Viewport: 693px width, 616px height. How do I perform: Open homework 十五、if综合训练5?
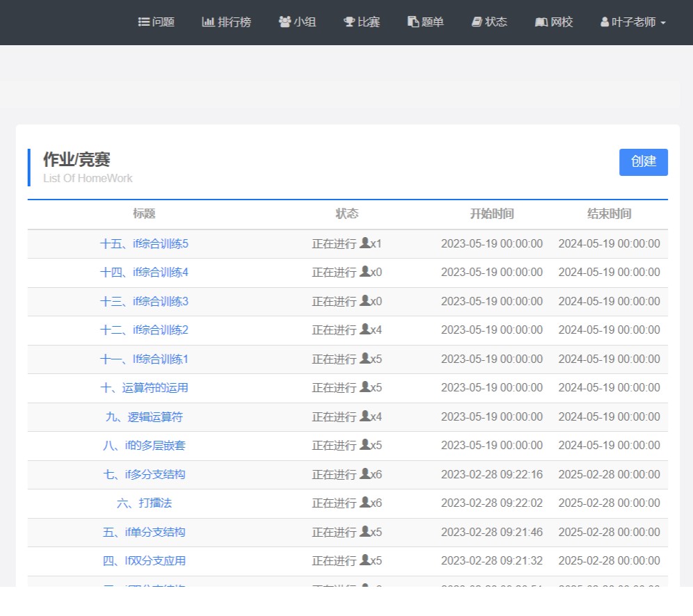pyautogui.click(x=144, y=244)
